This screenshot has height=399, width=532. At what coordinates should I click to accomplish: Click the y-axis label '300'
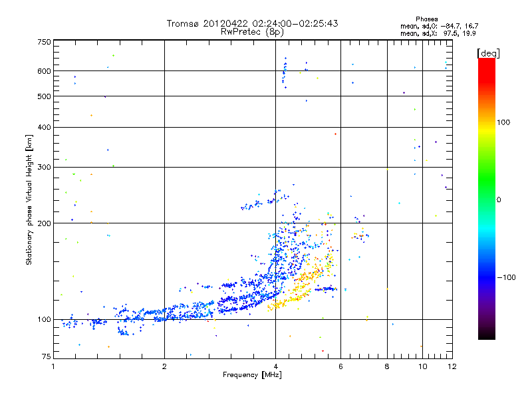point(44,168)
